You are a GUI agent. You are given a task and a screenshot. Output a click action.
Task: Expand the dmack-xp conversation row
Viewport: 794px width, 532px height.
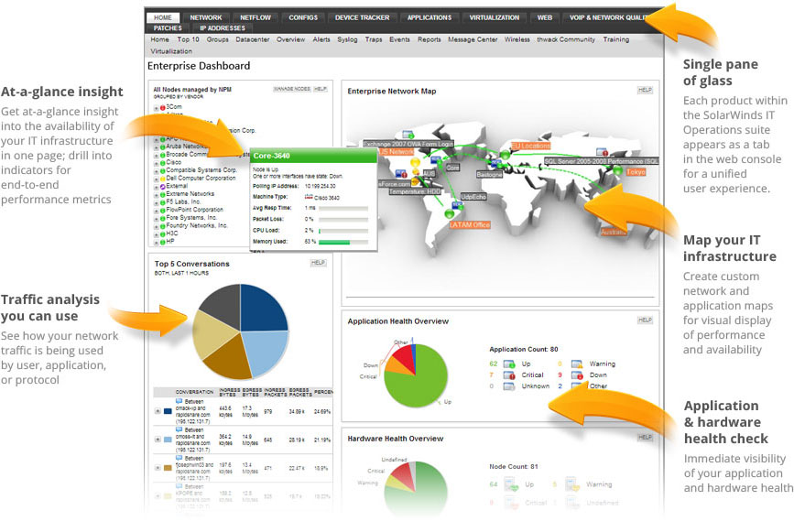point(158,411)
